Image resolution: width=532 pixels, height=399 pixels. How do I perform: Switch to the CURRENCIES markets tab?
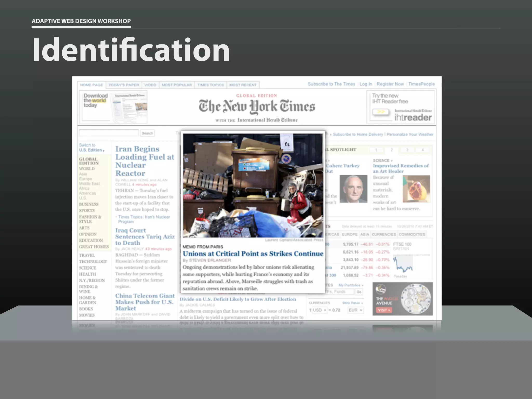click(x=384, y=234)
